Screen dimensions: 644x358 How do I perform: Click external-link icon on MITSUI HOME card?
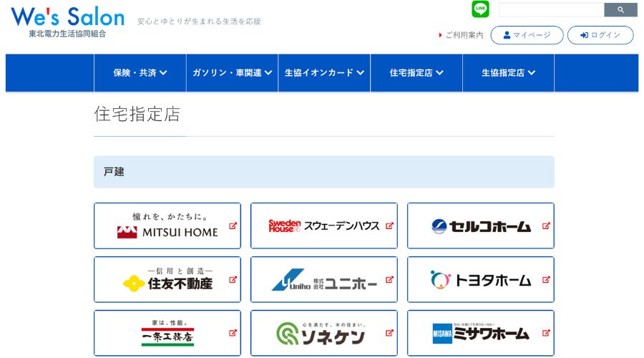(233, 226)
